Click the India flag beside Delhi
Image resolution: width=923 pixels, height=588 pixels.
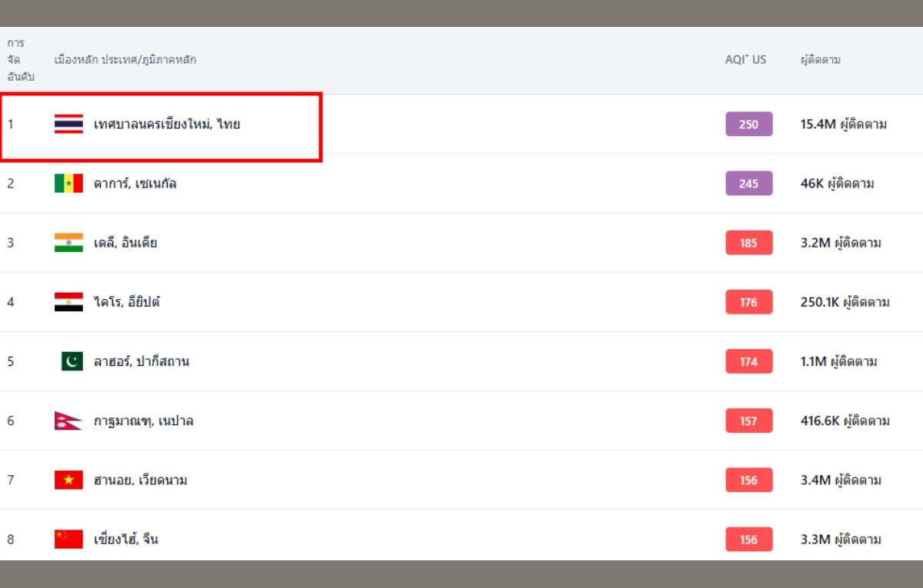68,243
